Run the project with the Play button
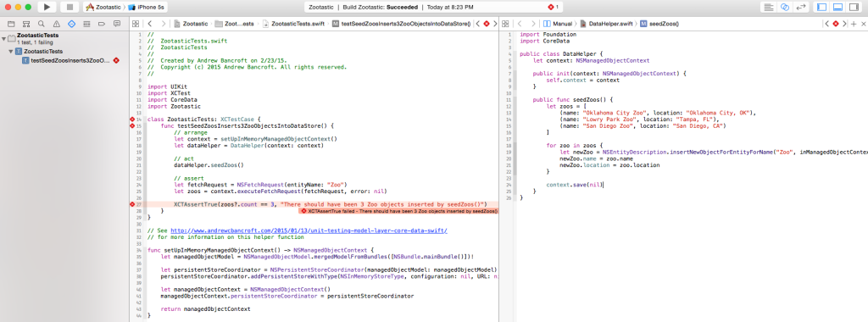The width and height of the screenshot is (868, 322). tap(47, 7)
